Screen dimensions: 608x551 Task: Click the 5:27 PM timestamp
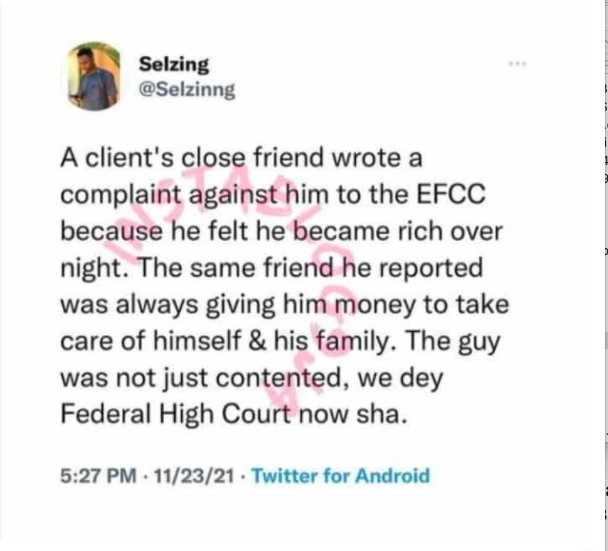98,476
